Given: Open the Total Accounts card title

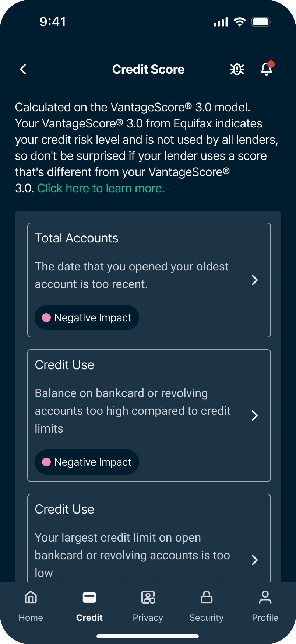Looking at the screenshot, I should click(77, 238).
